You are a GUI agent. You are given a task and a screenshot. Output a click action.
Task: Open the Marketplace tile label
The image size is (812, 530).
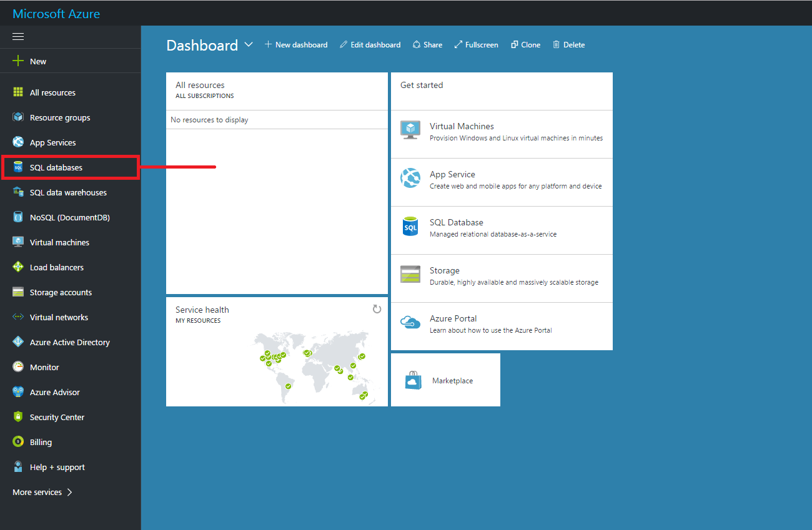pyautogui.click(x=453, y=381)
